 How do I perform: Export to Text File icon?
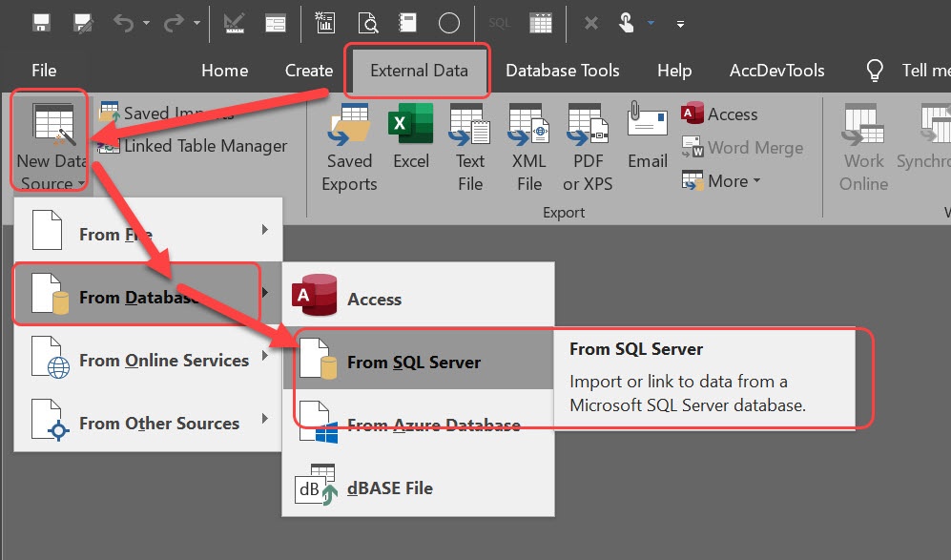470,147
